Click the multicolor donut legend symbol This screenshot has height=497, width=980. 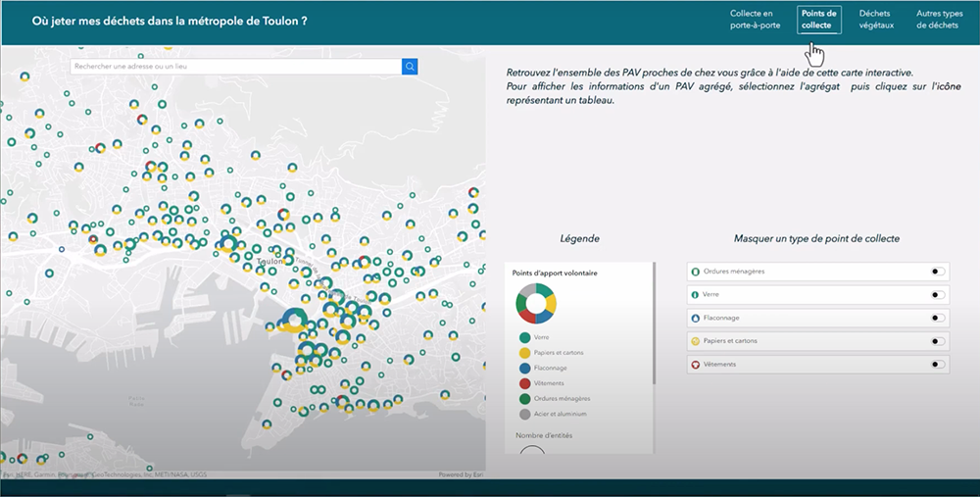(x=536, y=303)
